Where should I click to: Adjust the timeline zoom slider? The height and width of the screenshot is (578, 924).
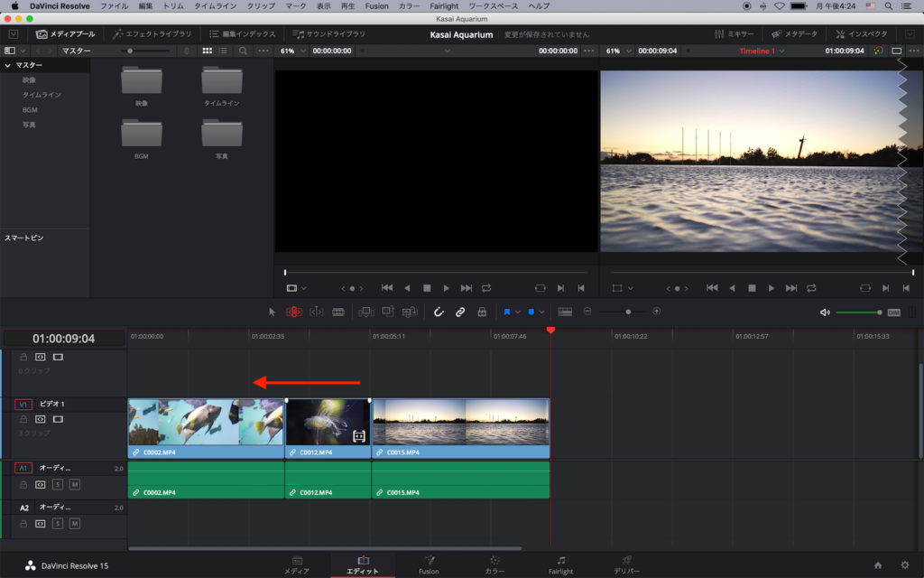[628, 312]
